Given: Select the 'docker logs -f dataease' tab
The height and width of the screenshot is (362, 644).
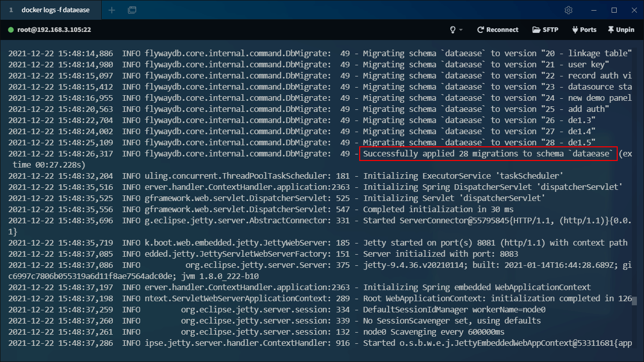Looking at the screenshot, I should coord(51,10).
